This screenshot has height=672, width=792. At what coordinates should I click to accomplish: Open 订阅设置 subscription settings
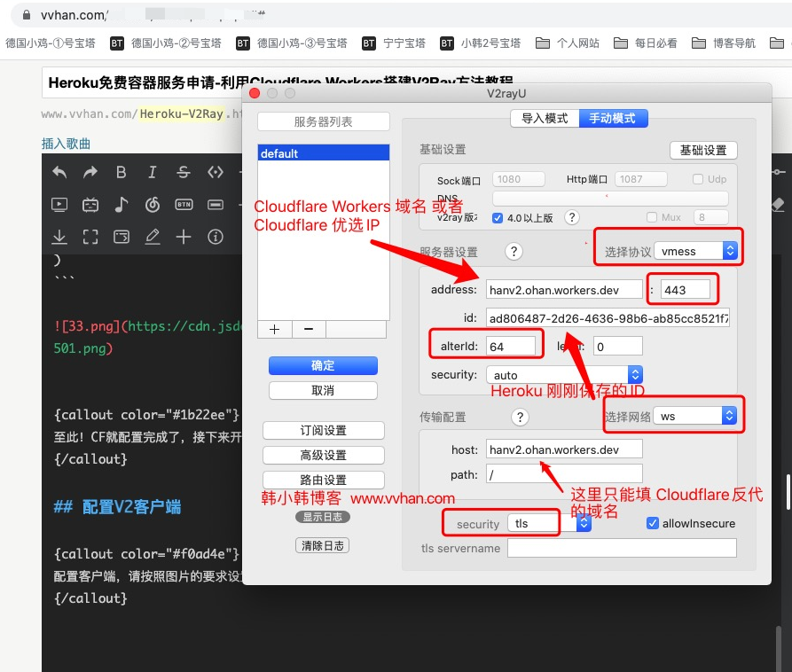pyautogui.click(x=323, y=430)
